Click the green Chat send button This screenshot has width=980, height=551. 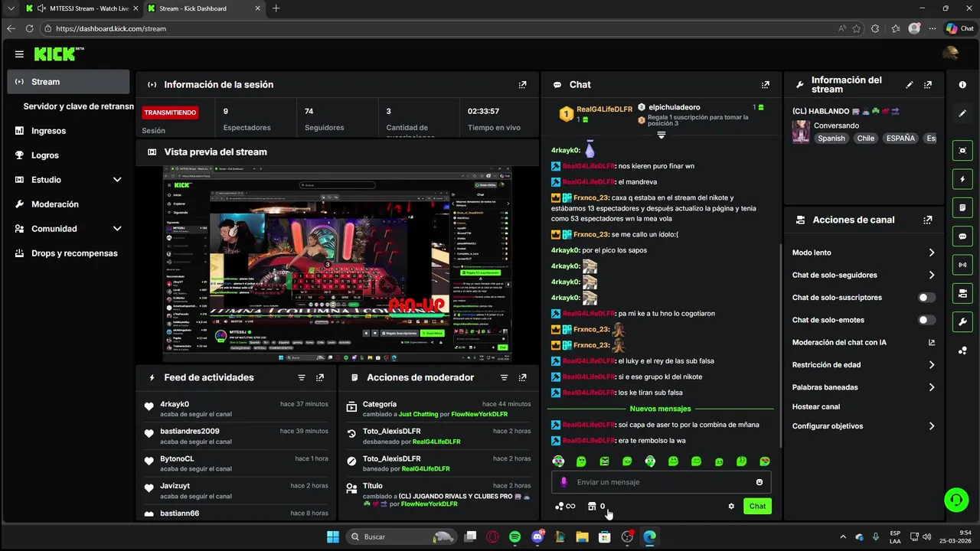pos(757,506)
